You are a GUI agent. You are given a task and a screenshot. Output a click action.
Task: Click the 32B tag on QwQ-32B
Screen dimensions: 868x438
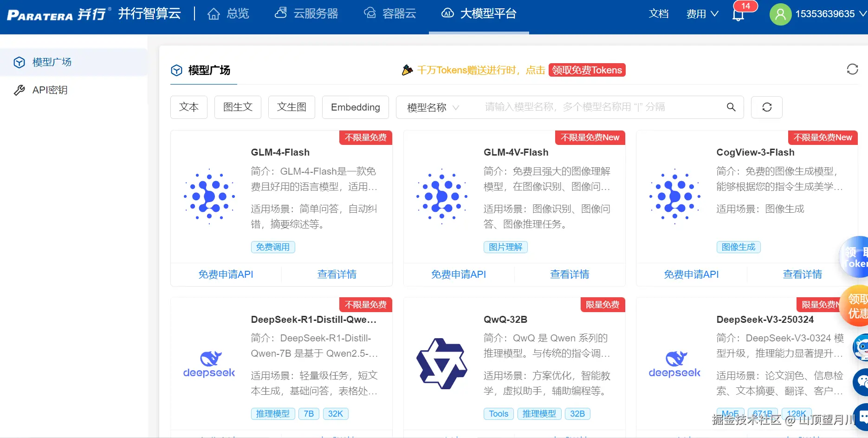click(x=577, y=414)
